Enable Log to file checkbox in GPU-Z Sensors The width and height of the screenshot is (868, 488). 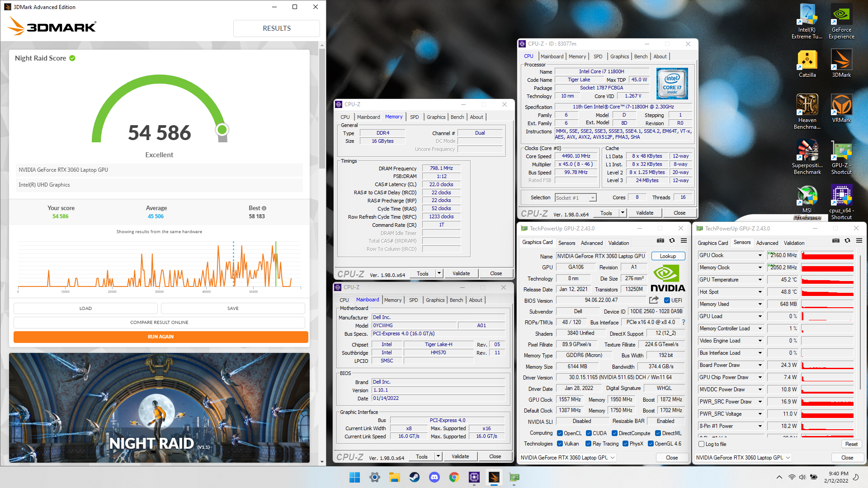701,444
